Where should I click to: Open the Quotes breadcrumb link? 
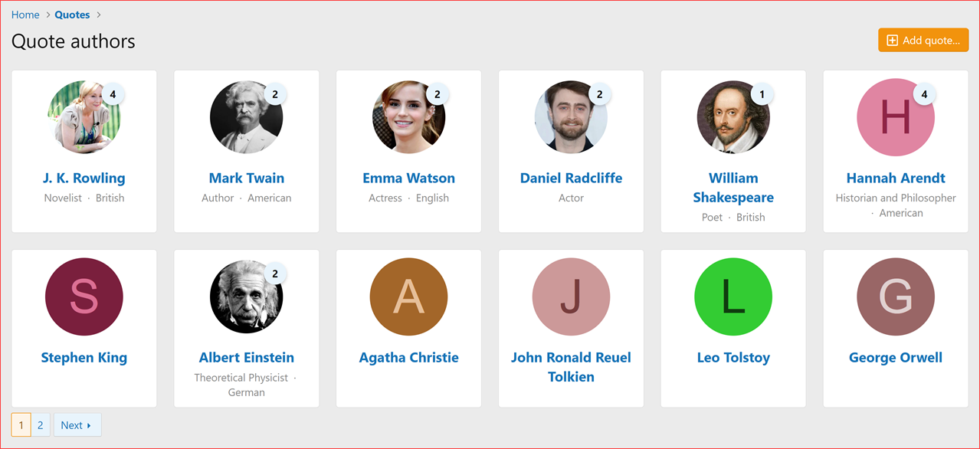point(72,14)
